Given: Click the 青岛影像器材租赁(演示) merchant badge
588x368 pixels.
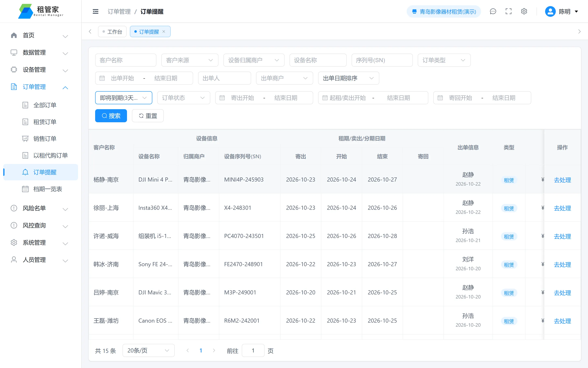Looking at the screenshot, I should [444, 11].
